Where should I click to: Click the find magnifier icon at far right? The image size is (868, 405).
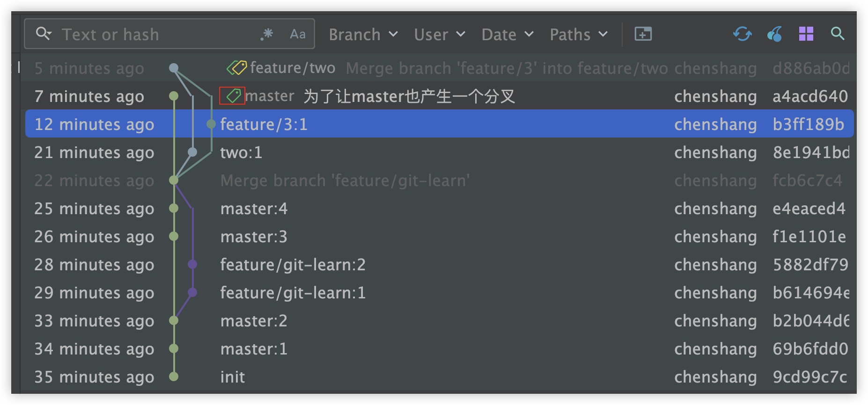point(837,34)
